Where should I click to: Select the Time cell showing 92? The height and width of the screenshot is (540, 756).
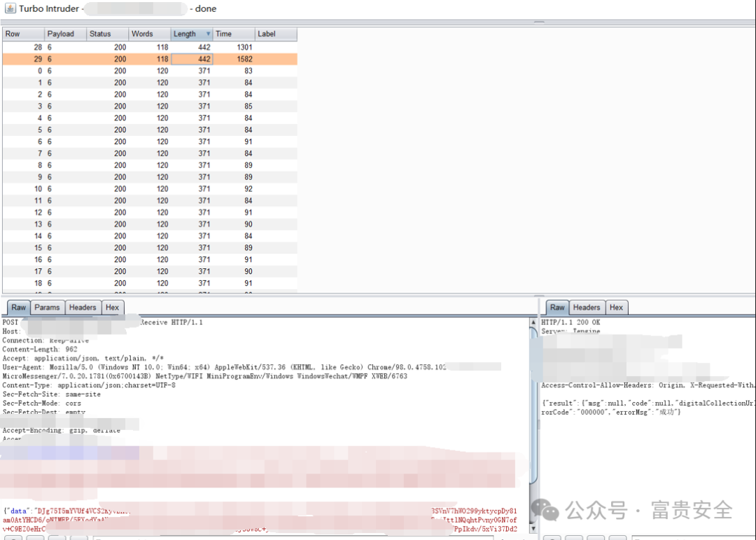234,188
